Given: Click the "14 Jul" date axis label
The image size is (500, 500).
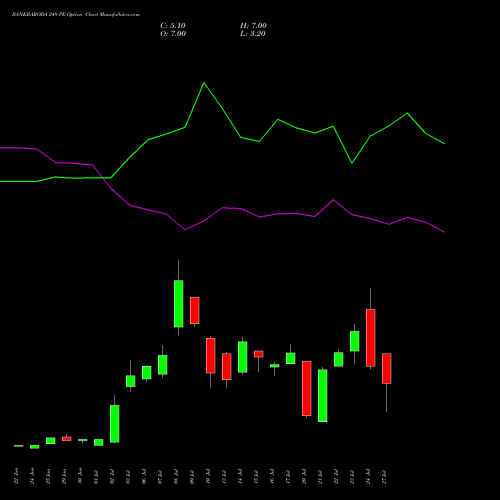Looking at the screenshot, I should pyautogui.click(x=240, y=477).
